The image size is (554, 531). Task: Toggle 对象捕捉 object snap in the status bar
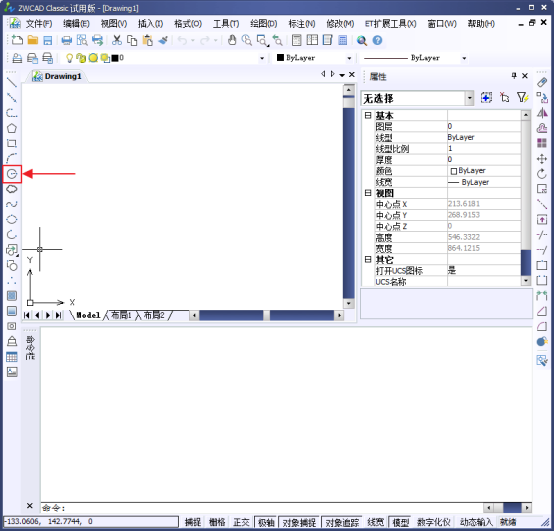pos(299,522)
